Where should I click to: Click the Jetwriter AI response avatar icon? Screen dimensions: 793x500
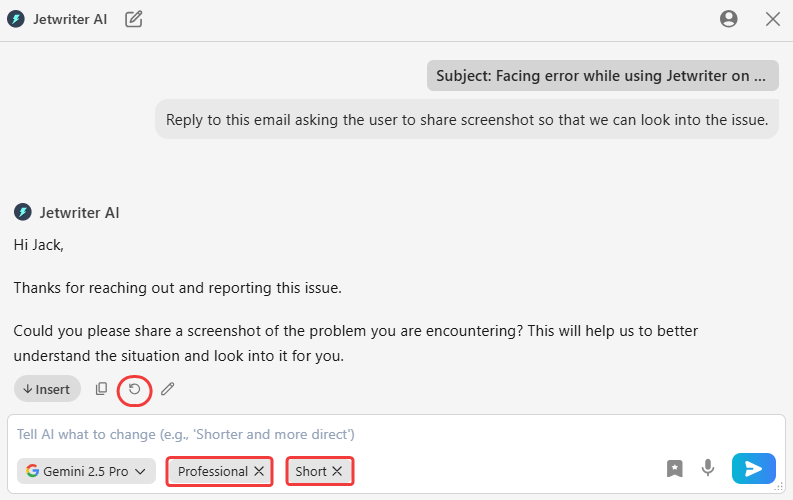point(22,212)
